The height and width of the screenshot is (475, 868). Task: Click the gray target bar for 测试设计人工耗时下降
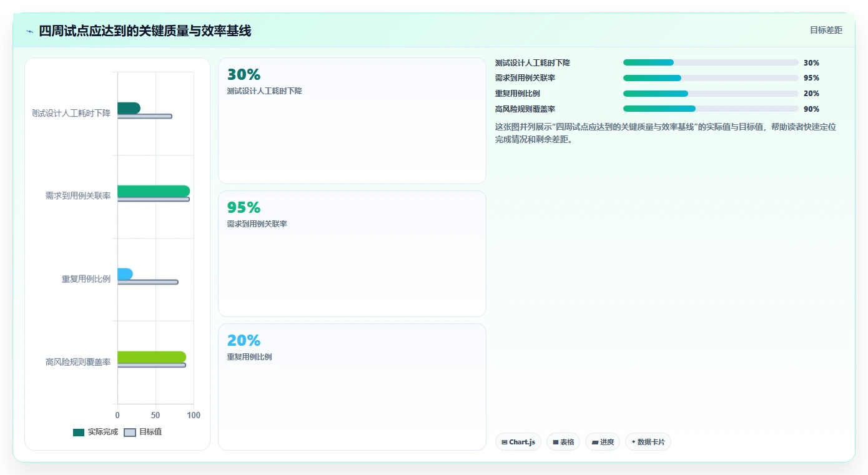coord(144,116)
